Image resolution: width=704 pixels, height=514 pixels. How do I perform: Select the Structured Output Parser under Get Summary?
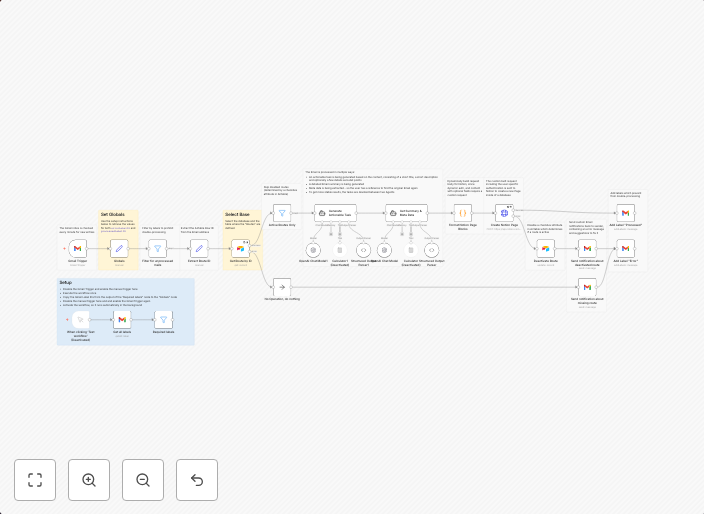(x=431, y=250)
